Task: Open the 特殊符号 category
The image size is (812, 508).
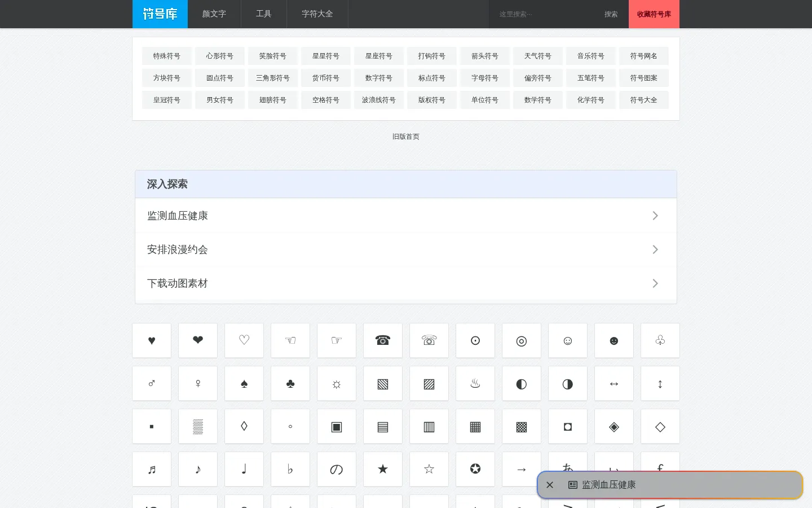Action: click(167, 56)
